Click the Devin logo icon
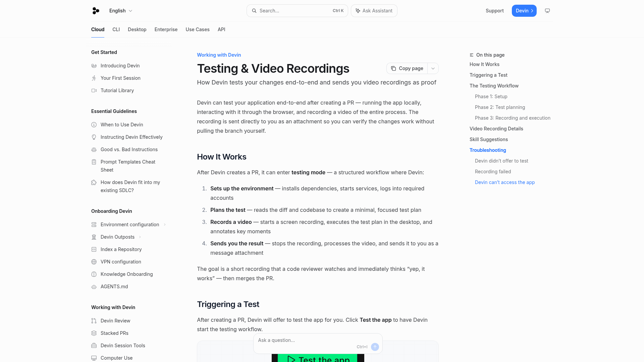Image resolution: width=644 pixels, height=362 pixels. coord(96,11)
